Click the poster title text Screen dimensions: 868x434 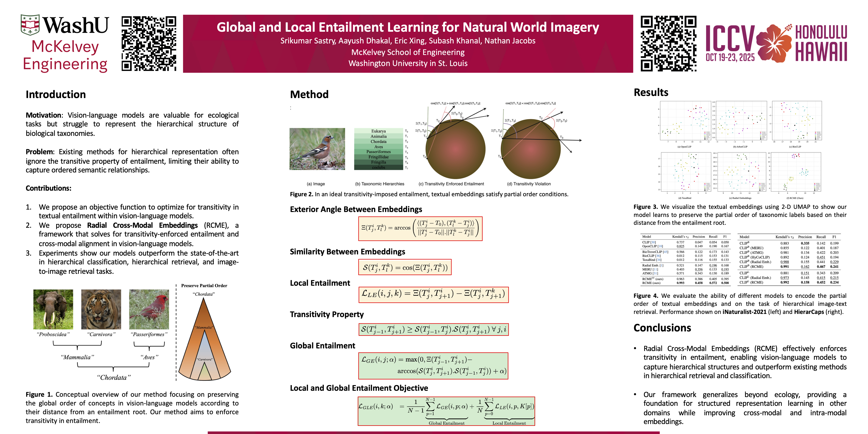[x=408, y=27]
